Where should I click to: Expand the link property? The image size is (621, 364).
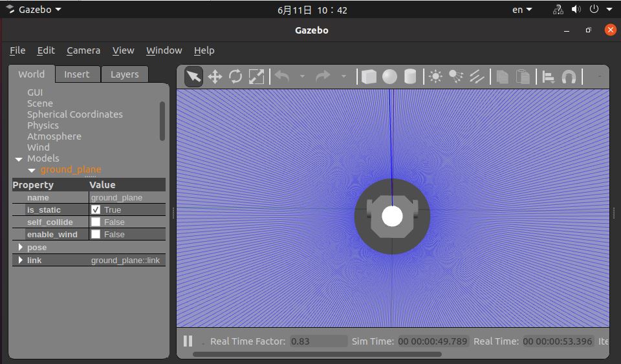tap(21, 260)
